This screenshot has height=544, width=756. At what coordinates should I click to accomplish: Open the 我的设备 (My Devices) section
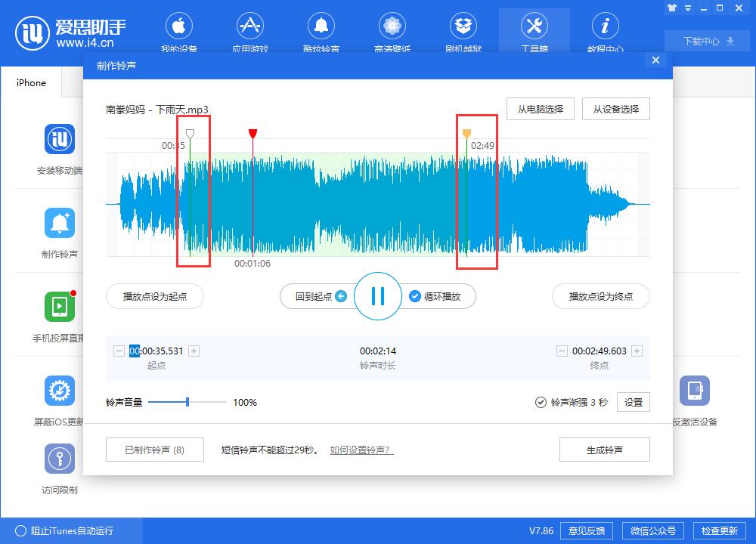179,30
